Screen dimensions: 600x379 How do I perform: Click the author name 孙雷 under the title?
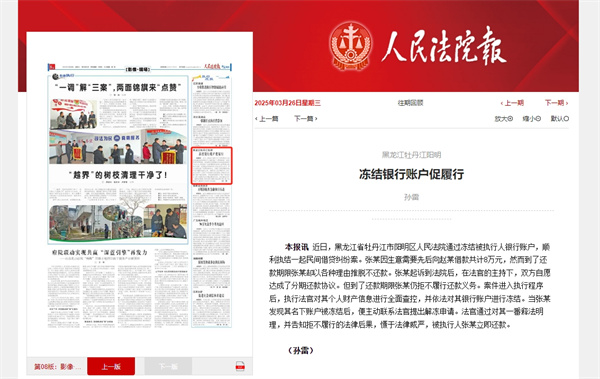click(411, 197)
